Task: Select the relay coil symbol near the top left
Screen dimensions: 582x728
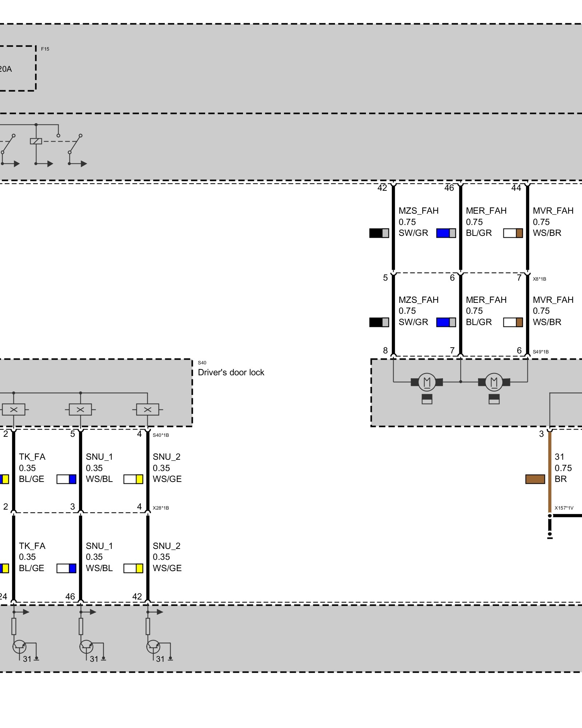Action: pos(36,141)
